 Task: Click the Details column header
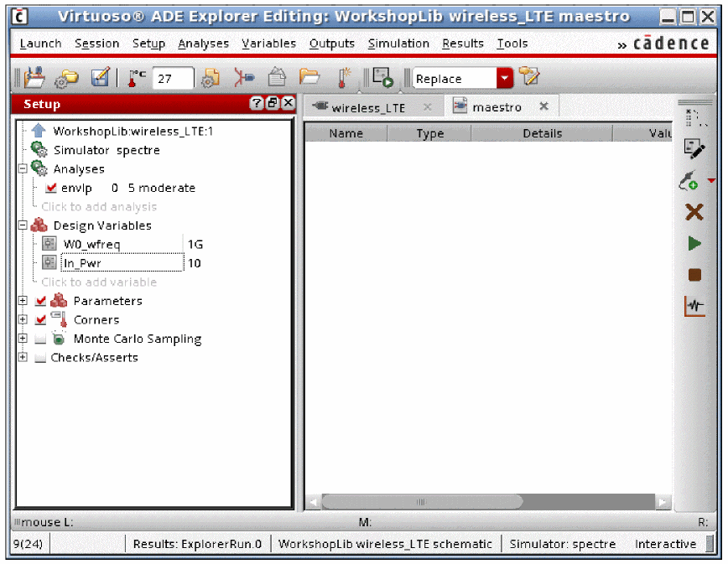[542, 133]
